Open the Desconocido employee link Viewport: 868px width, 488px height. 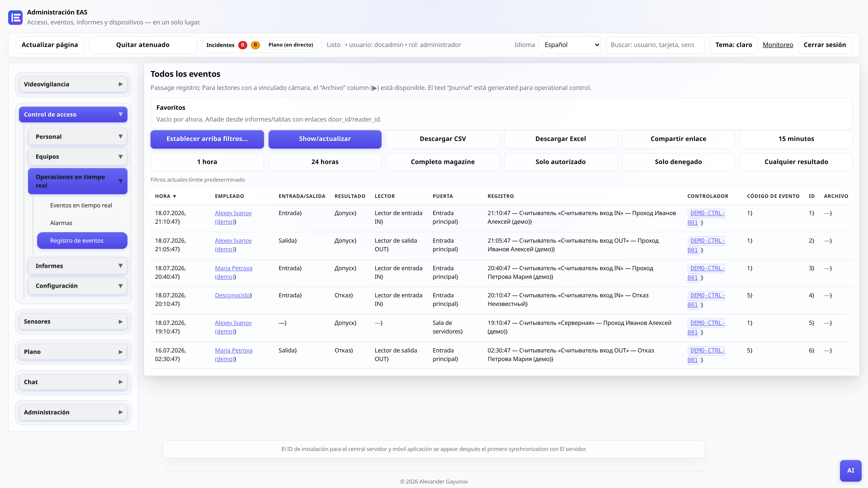pos(233,295)
